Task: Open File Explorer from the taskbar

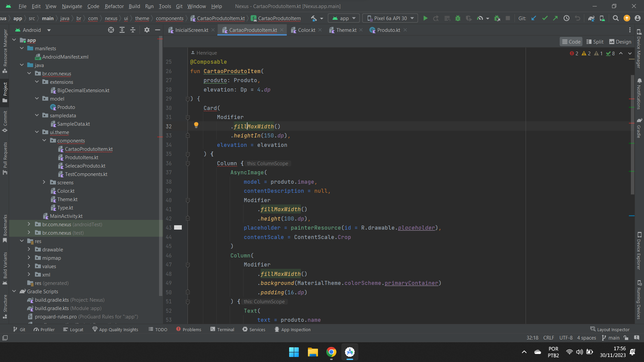Action: pyautogui.click(x=313, y=352)
